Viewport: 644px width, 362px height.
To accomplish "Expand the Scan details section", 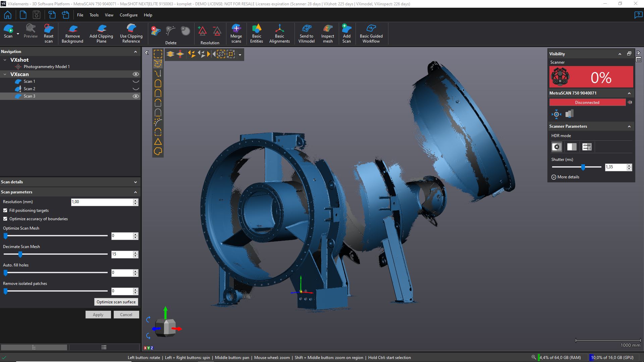I will click(136, 182).
